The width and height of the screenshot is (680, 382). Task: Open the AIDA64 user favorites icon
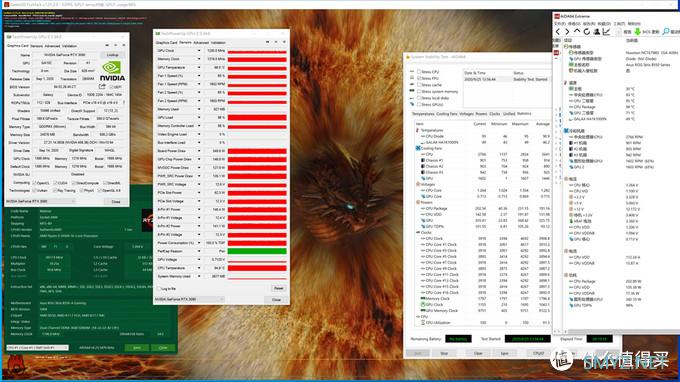pos(597,32)
